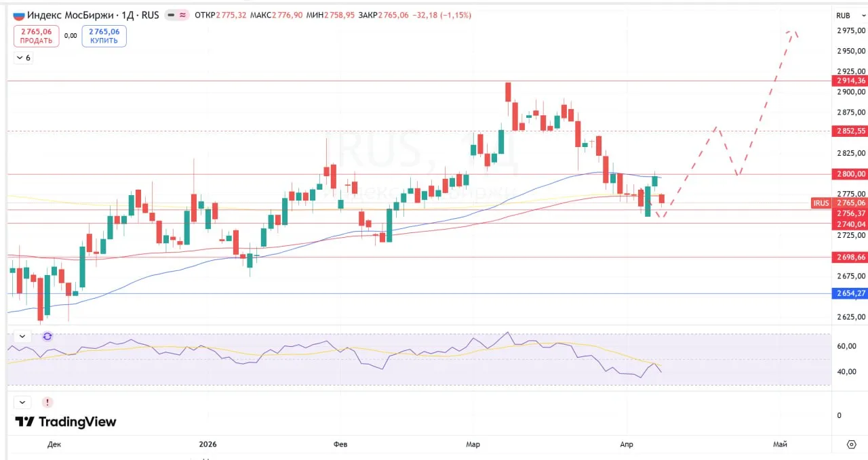
Task: Click the Мар label on time axis
Action: 473,444
